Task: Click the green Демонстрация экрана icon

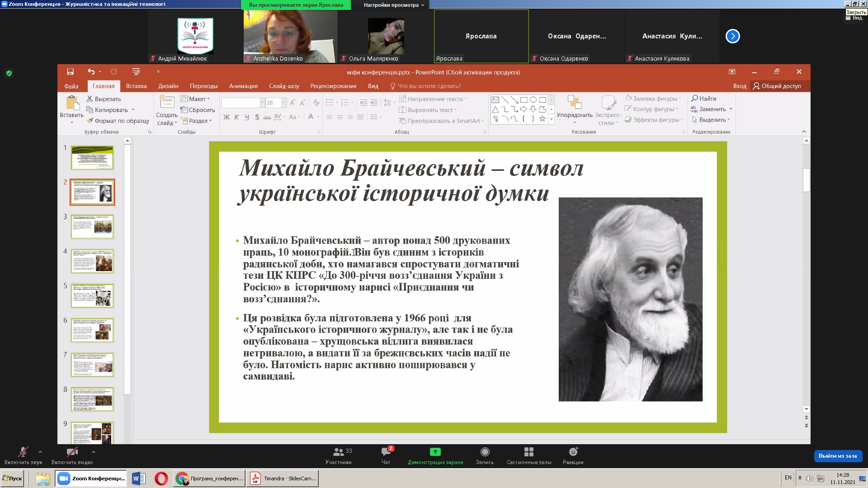Action: tap(435, 452)
